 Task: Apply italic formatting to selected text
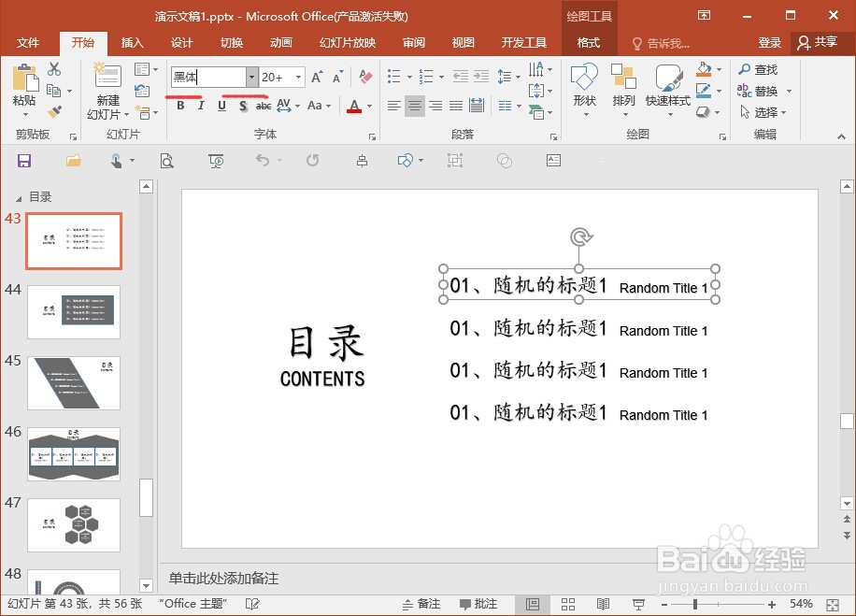pos(201,106)
